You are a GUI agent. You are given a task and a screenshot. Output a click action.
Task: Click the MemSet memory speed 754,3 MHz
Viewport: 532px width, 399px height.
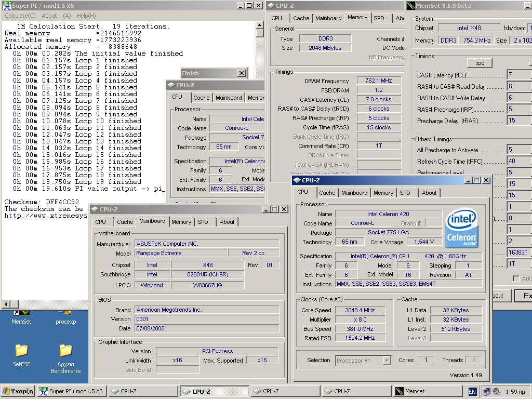[x=477, y=41]
